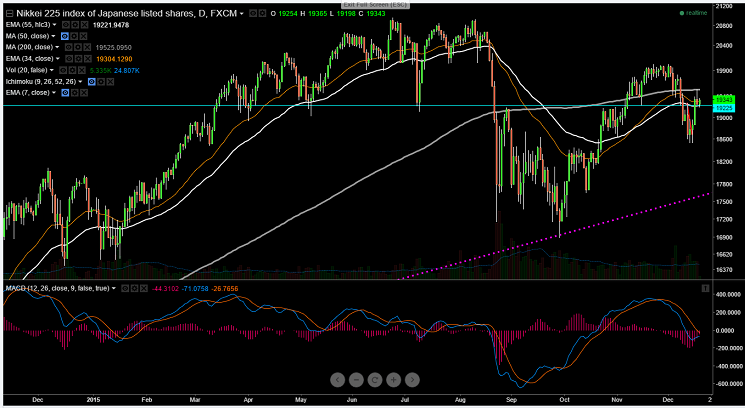The height and width of the screenshot is (408, 745).
Task: Remove the EMA (34, close) indicator
Action: [x=87, y=59]
